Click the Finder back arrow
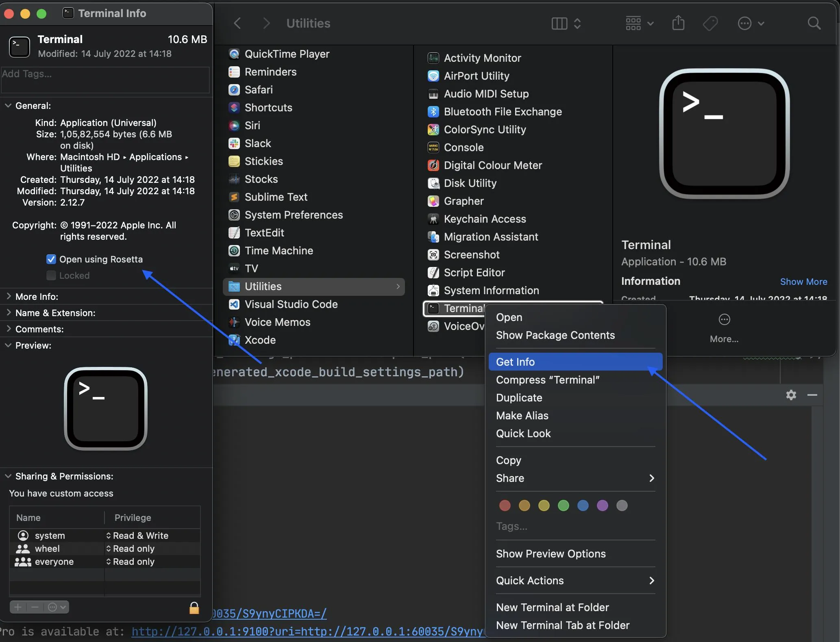The height and width of the screenshot is (642, 840). (238, 23)
